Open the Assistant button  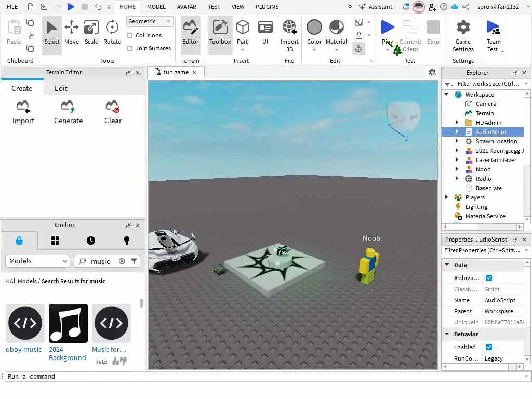pos(376,7)
